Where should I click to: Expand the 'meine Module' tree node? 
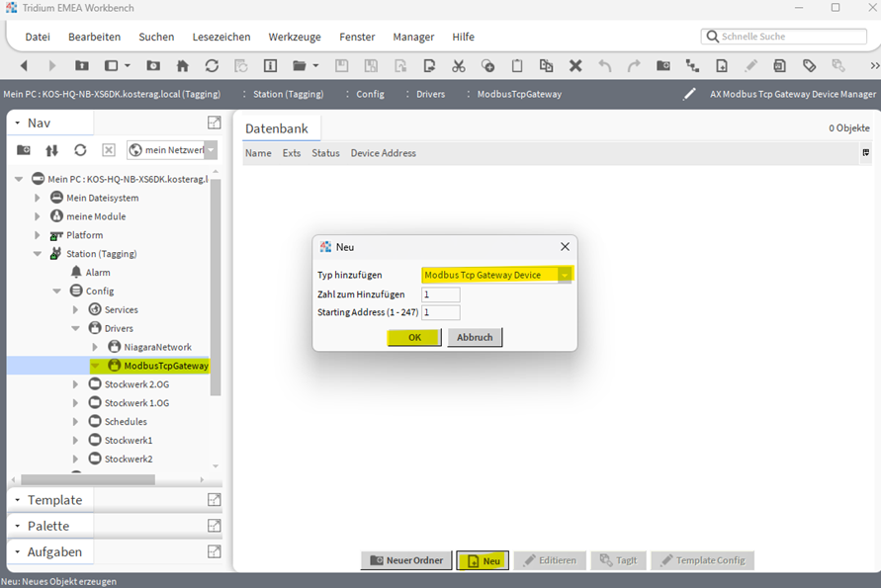[38, 216]
